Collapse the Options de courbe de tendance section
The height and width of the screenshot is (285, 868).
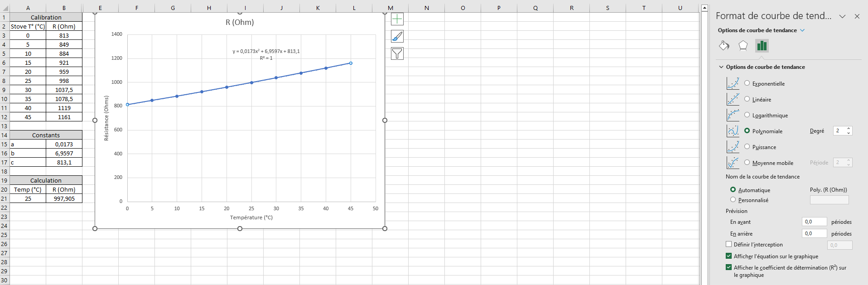pos(721,67)
